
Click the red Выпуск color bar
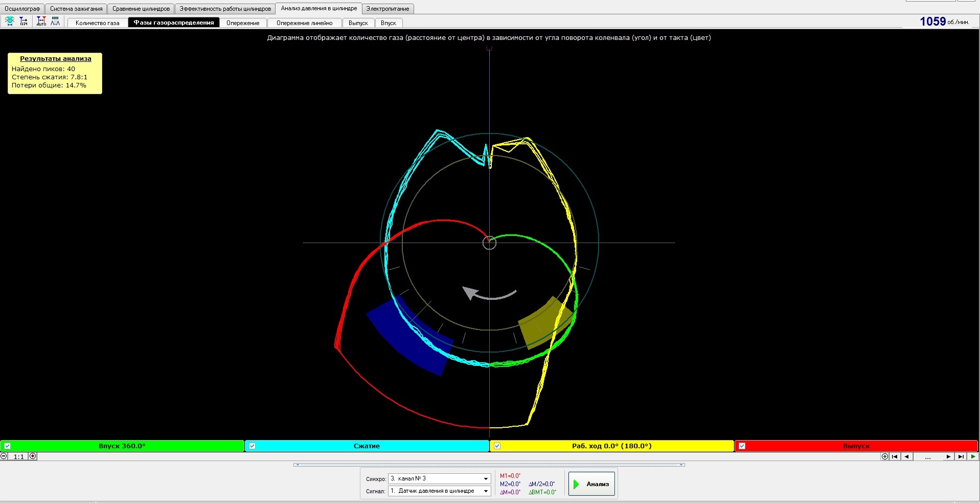(856, 446)
